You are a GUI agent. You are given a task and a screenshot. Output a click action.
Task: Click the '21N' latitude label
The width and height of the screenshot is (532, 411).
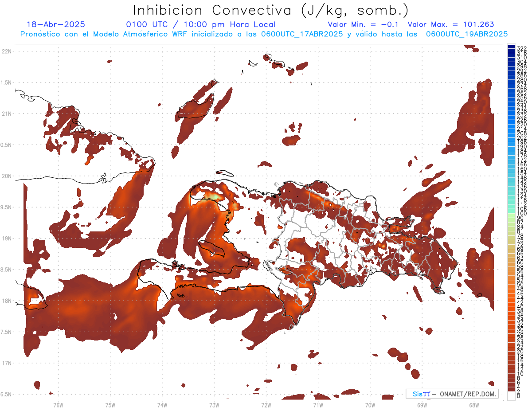pos(6,114)
